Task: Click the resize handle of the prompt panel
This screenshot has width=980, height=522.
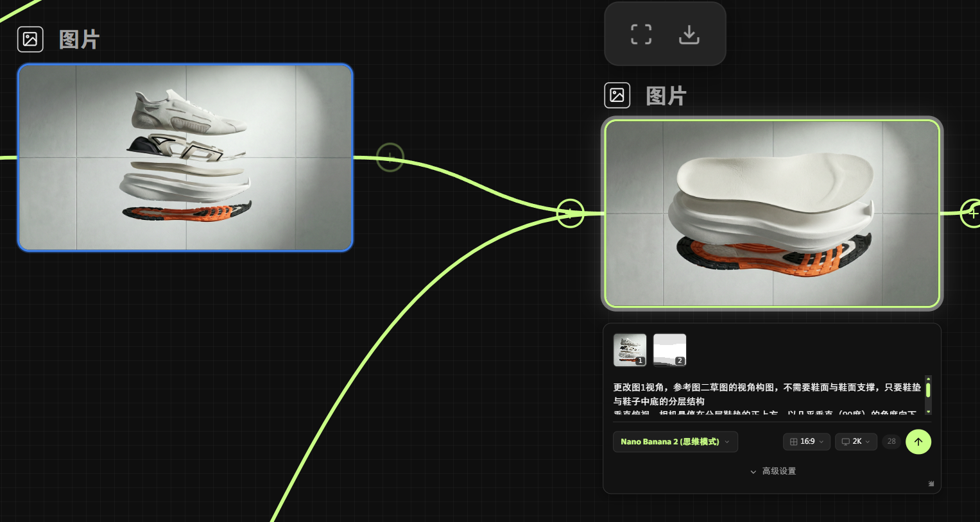Action: [931, 484]
